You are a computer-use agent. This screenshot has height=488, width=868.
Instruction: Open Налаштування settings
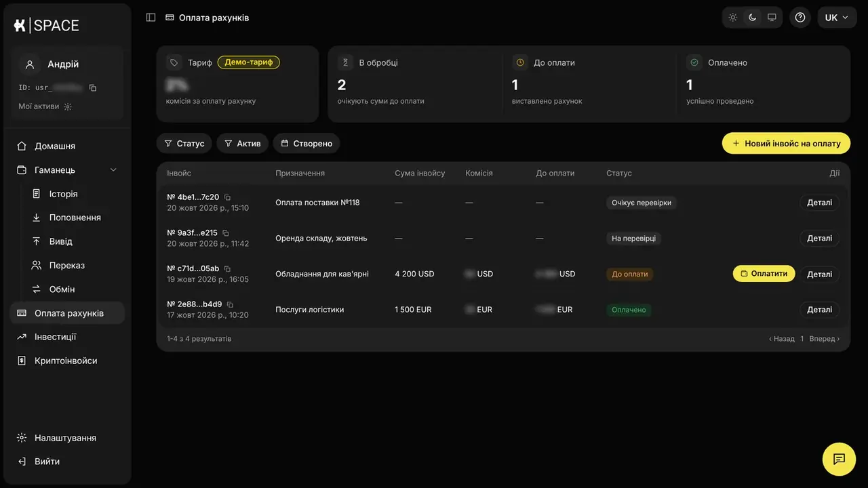point(67,438)
